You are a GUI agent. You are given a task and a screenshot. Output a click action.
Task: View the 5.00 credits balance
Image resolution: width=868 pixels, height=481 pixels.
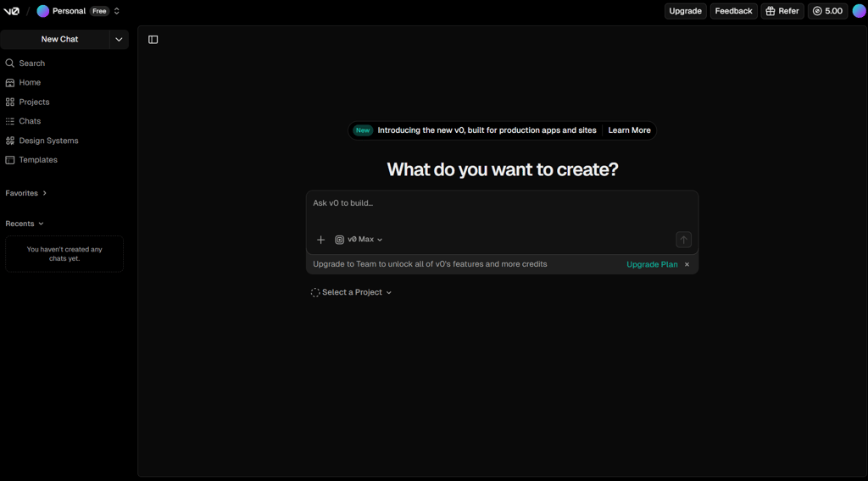tap(827, 11)
